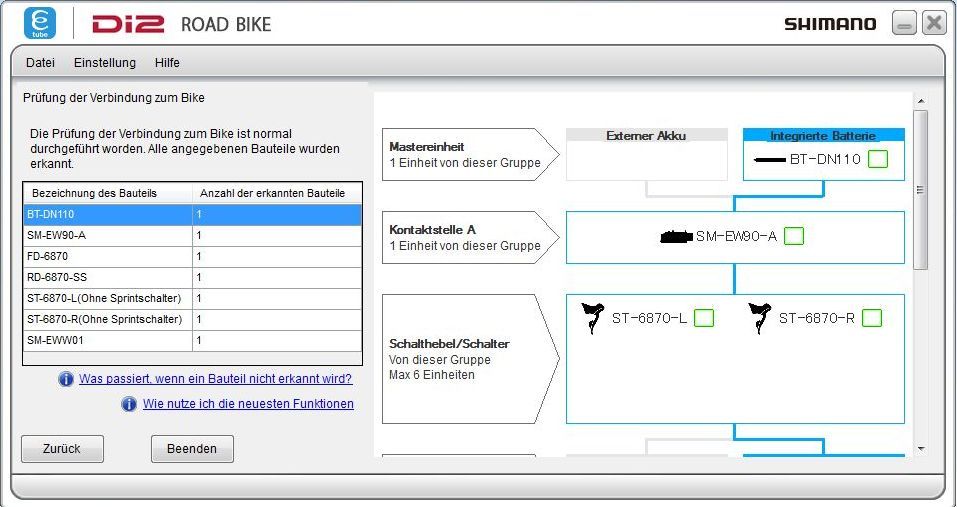Click the scroll down arrow of diagram
The height and width of the screenshot is (507, 957).
click(x=921, y=449)
